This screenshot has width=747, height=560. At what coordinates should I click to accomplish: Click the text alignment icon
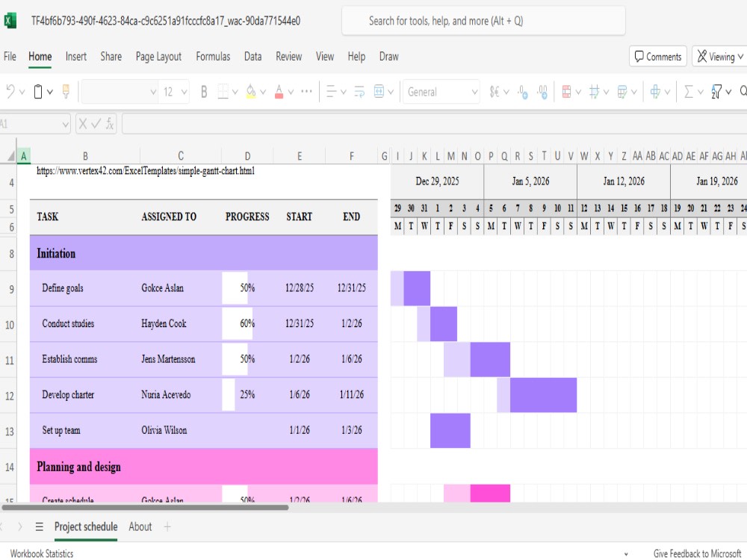(331, 91)
